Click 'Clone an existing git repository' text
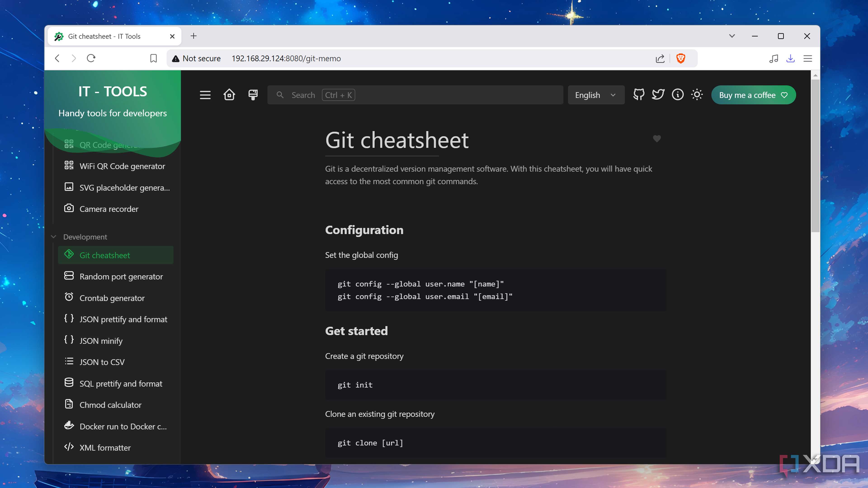868x488 pixels. (380, 414)
